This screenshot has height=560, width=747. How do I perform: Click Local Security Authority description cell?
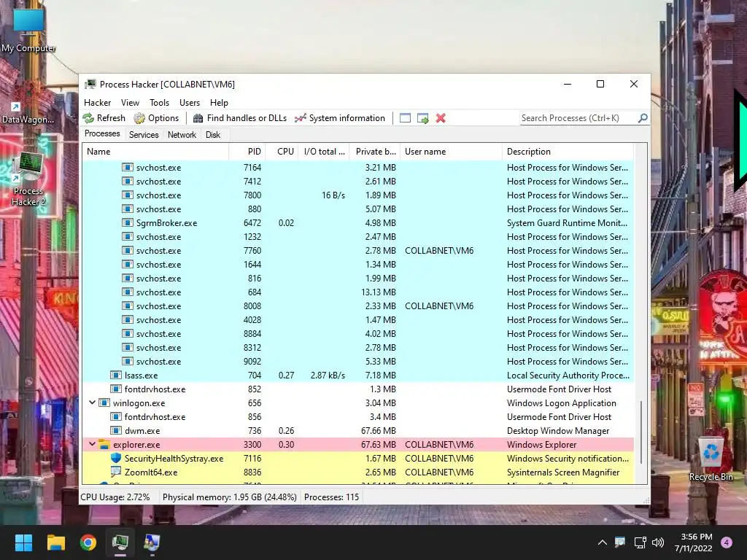click(568, 376)
